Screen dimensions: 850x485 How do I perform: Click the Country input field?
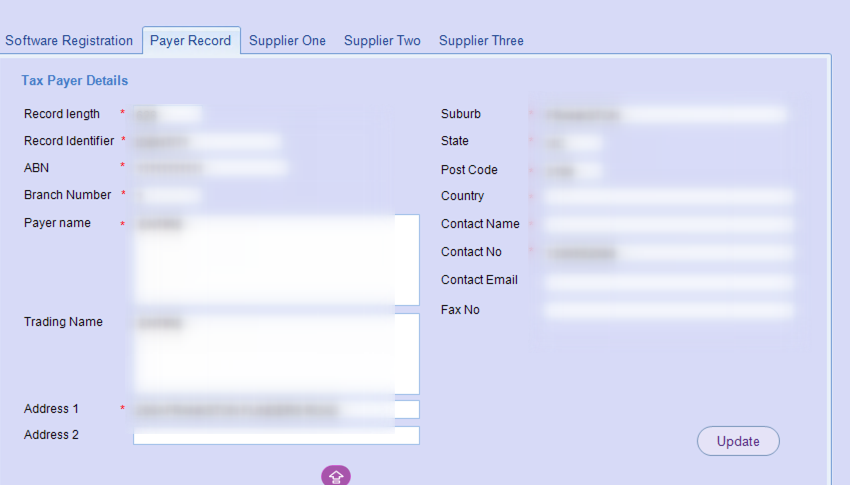668,197
